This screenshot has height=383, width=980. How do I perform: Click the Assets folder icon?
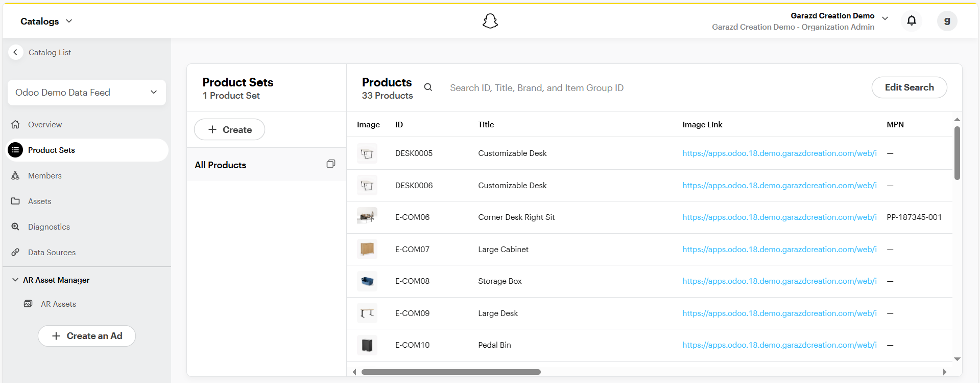click(x=15, y=201)
